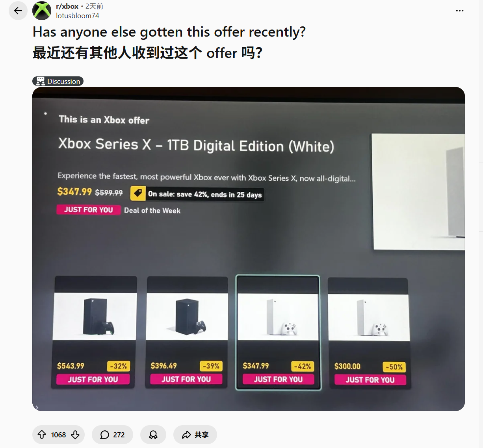Go back with the arrow button
The image size is (483, 448).
(18, 11)
